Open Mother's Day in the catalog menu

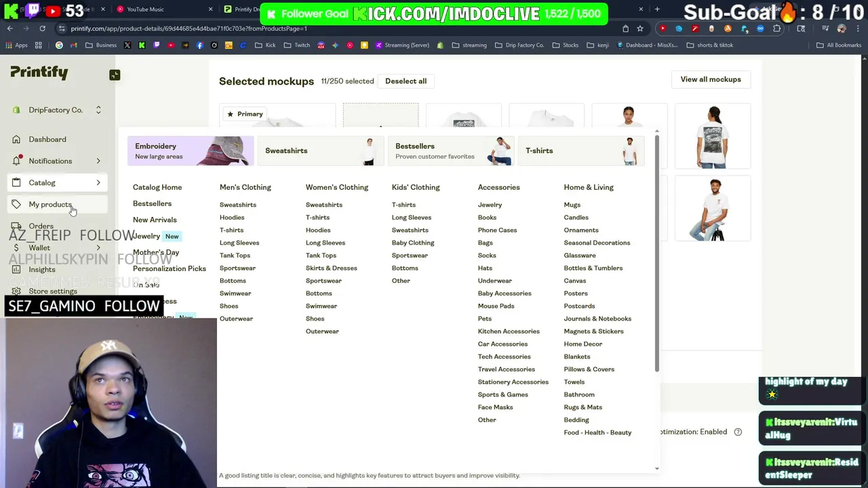156,252
